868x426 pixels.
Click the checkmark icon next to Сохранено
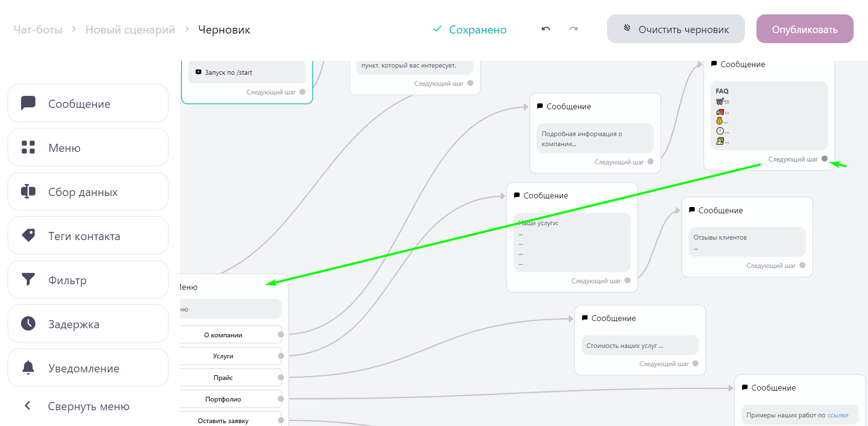(437, 29)
